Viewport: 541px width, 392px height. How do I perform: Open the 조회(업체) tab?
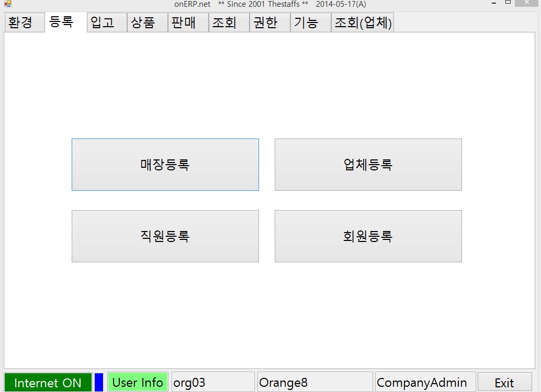pyautogui.click(x=362, y=23)
